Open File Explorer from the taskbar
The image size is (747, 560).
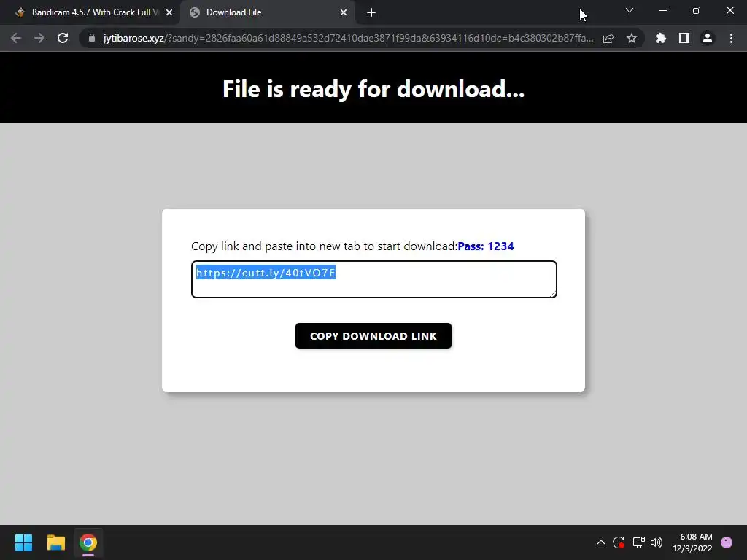(55, 542)
